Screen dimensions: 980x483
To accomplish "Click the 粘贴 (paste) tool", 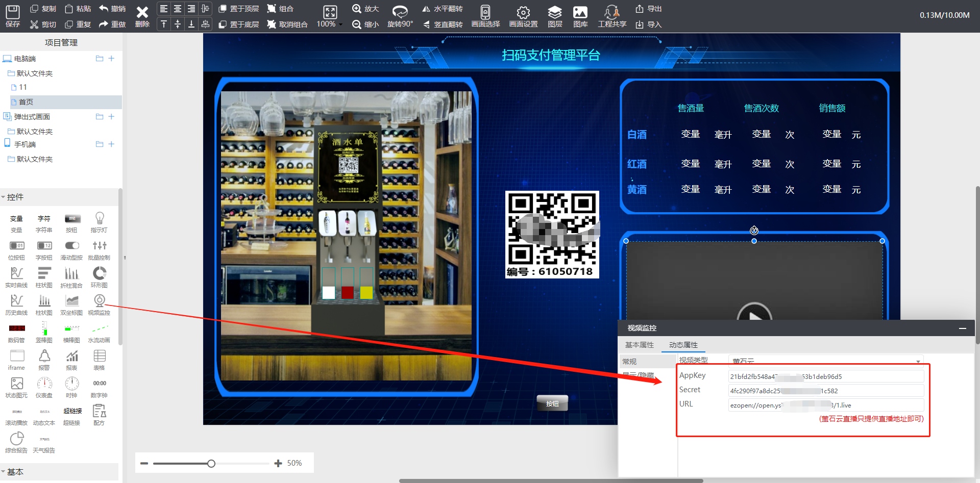I will pos(78,9).
